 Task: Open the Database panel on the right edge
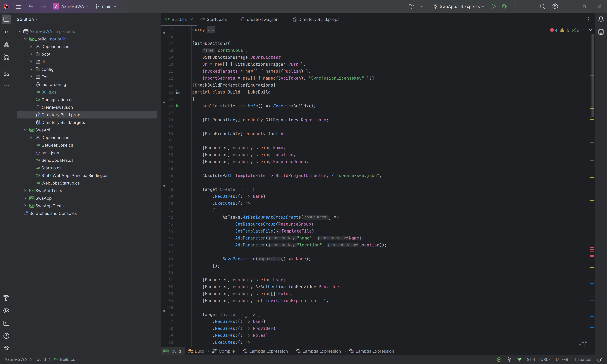601,32
